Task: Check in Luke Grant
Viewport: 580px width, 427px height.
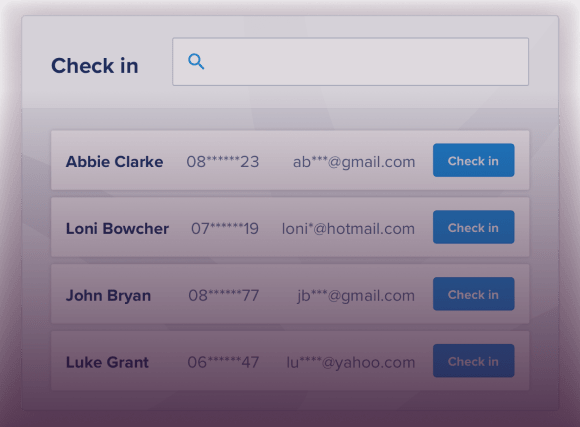Action: coord(473,361)
